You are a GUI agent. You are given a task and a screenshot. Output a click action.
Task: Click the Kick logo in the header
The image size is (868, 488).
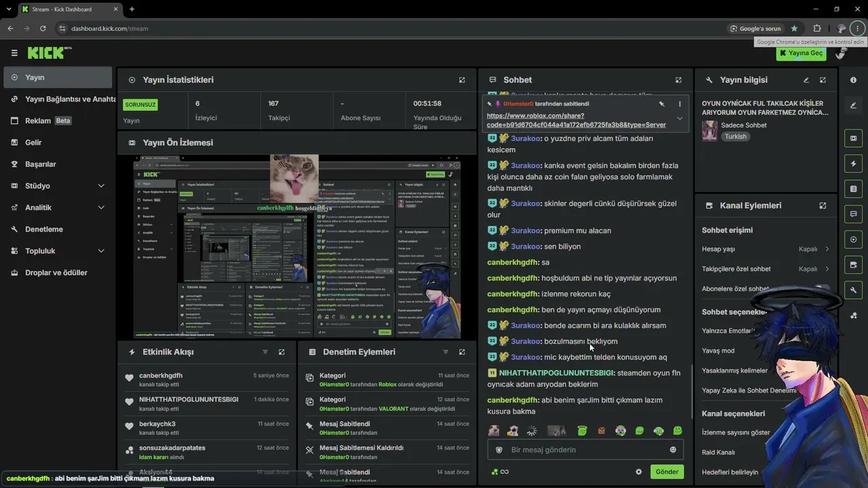(x=50, y=53)
